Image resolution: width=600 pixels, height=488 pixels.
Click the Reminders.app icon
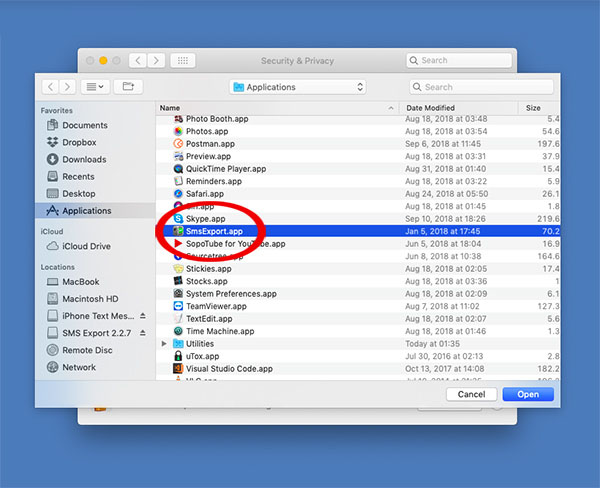[178, 181]
